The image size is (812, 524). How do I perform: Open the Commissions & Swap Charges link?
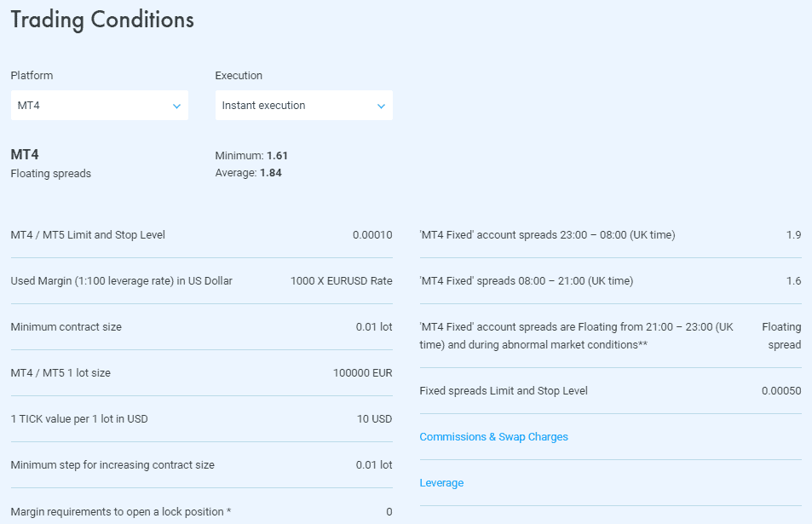point(493,437)
